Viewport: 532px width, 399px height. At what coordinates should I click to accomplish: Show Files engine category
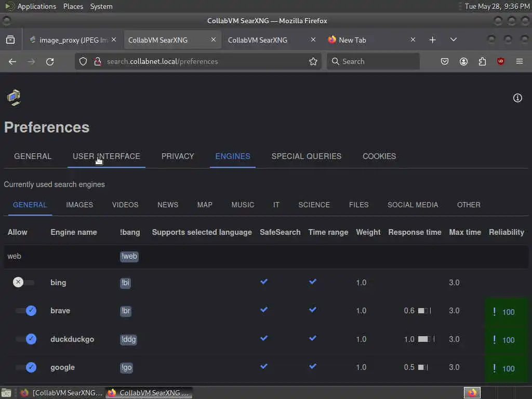tap(358, 205)
